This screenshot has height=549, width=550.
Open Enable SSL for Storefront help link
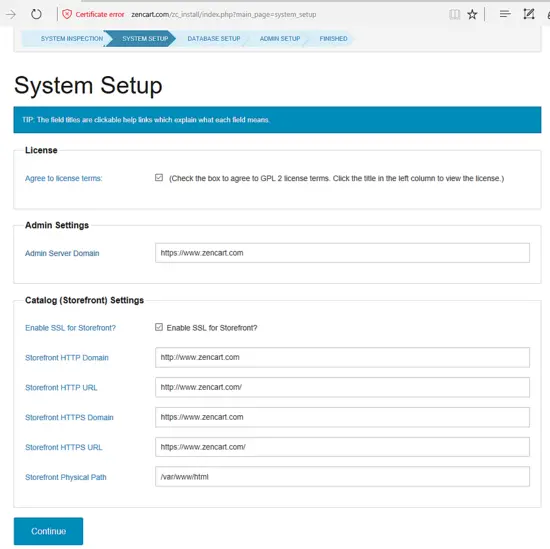click(70, 328)
